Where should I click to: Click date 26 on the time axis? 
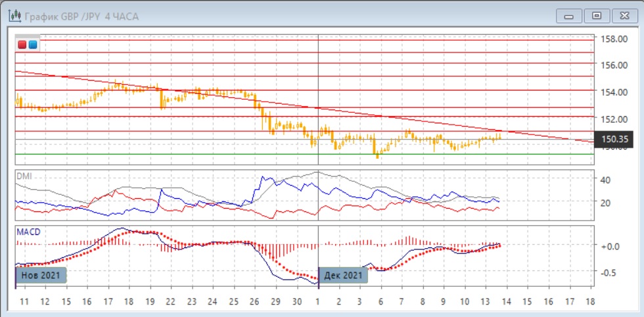[x=254, y=301]
